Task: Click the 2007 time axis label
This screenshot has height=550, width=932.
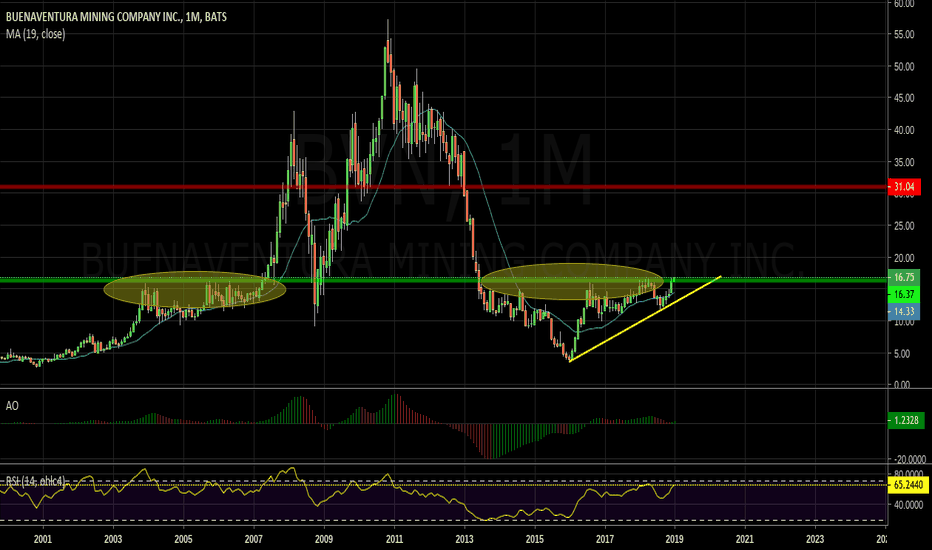Action: click(x=254, y=539)
